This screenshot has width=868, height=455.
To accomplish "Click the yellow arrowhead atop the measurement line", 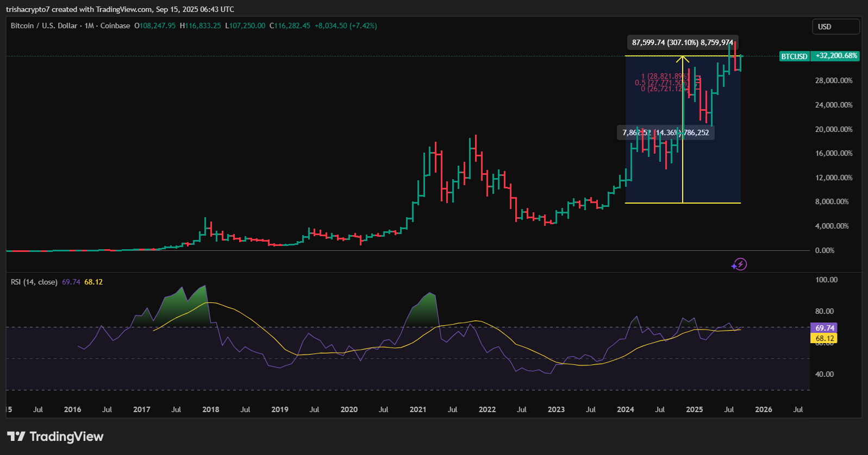I will 683,58.
